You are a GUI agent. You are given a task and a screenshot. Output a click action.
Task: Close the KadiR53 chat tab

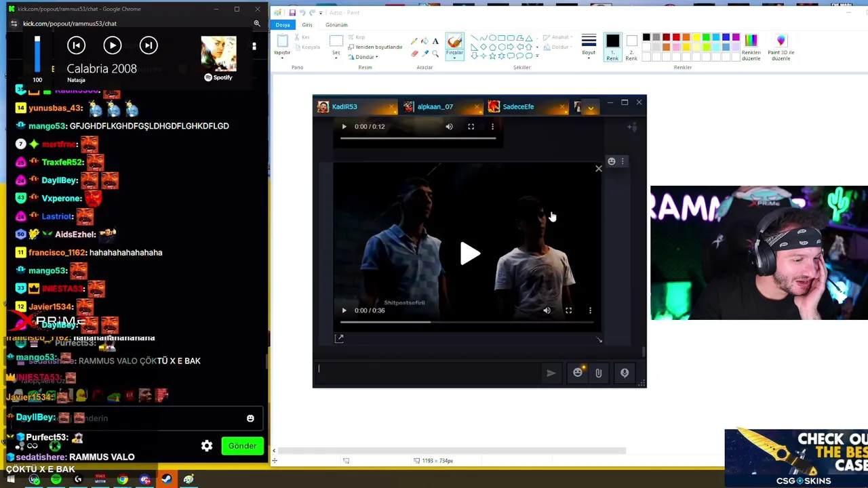pyautogui.click(x=392, y=107)
